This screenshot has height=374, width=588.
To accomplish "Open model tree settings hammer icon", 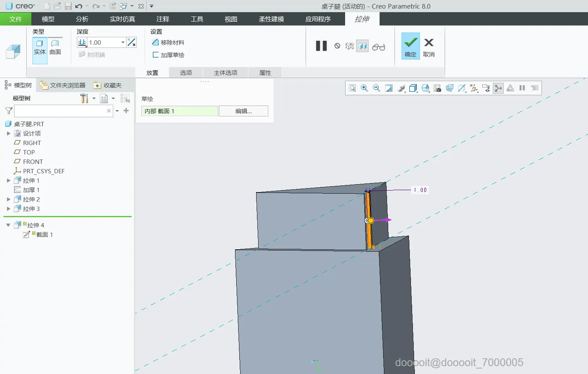I will coord(84,98).
